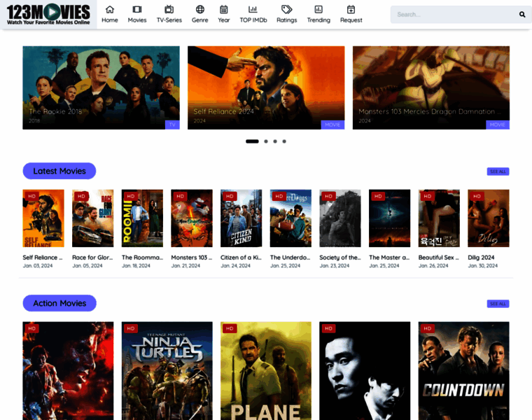Click the 'Citizen of a Ki...' title link
The height and width of the screenshot is (420, 532).
tap(241, 258)
